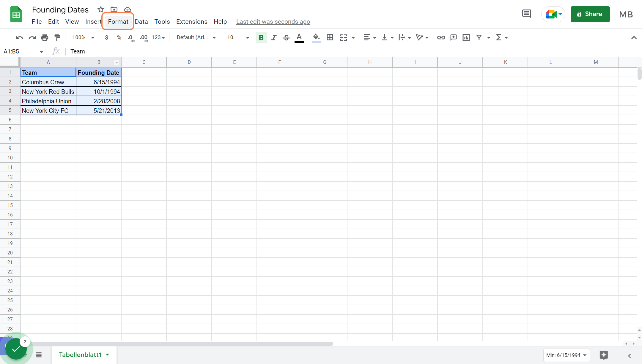Open the Borders tool
Screen dimensions: 642x364
click(330, 37)
